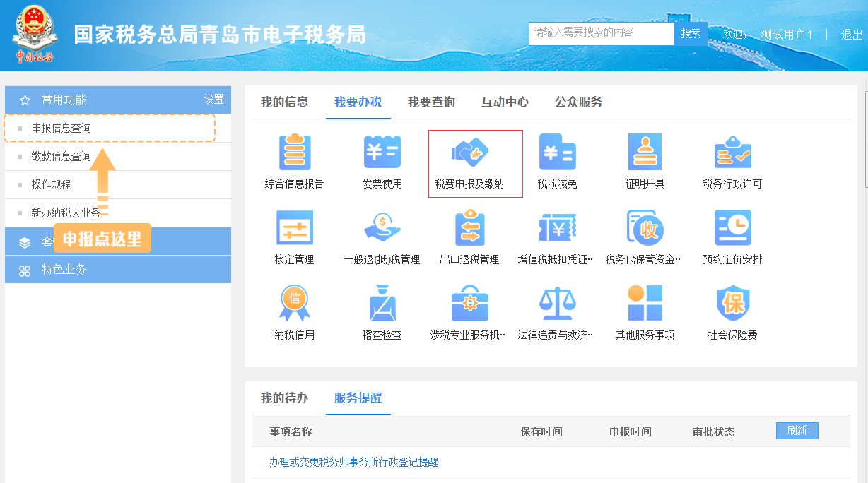Select the 纳税信用 icon

[294, 304]
